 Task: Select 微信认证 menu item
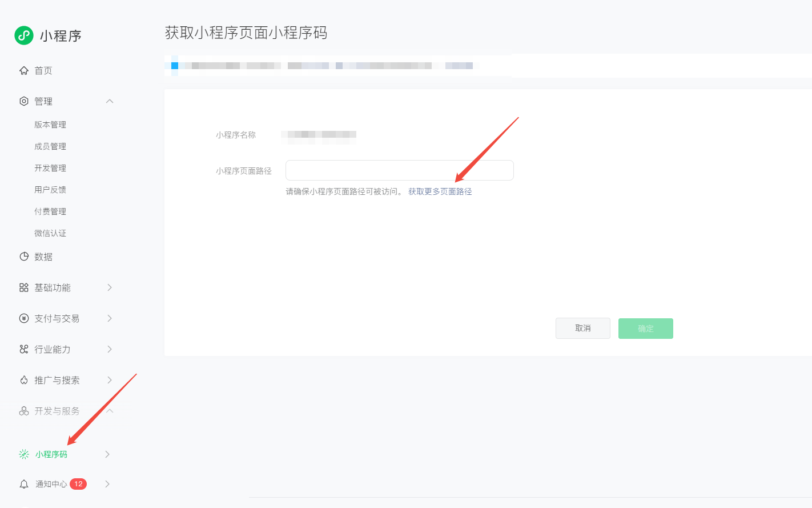pyautogui.click(x=50, y=233)
